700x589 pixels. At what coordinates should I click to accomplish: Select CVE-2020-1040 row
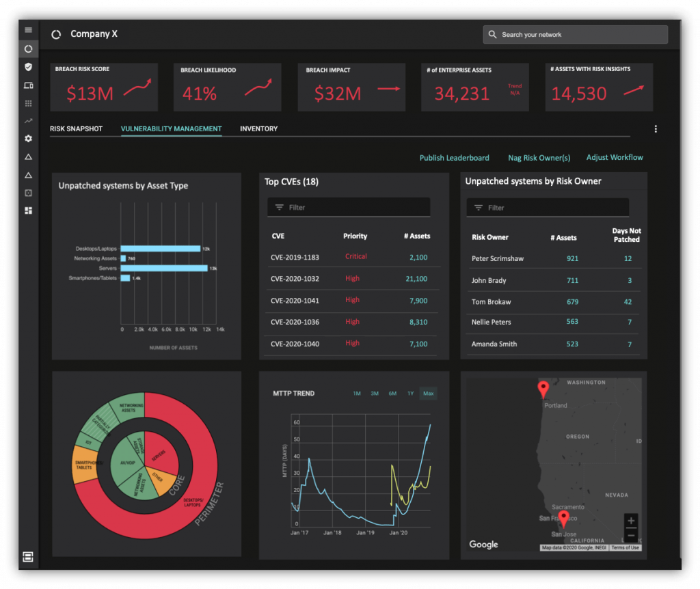coord(351,344)
